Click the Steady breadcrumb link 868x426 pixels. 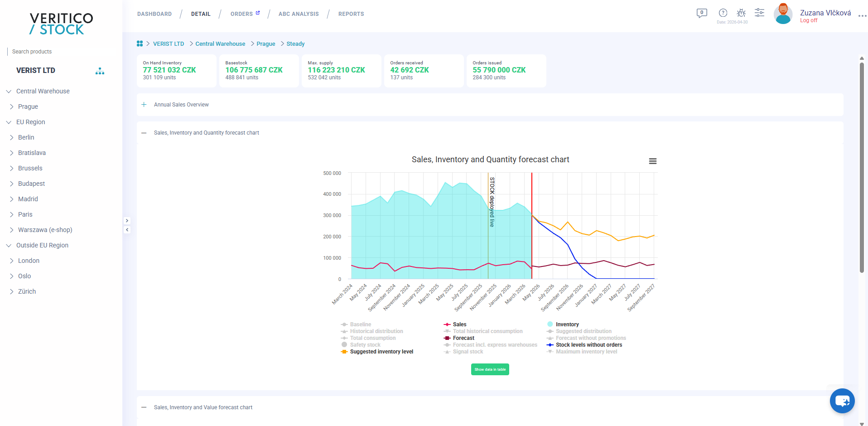(x=295, y=44)
